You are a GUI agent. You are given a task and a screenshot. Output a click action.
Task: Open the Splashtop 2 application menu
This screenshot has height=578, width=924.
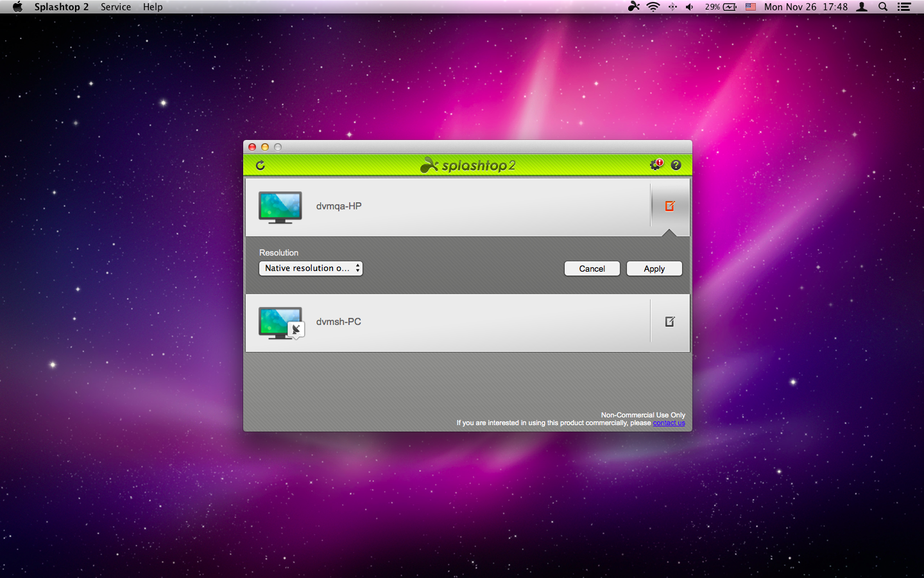click(x=62, y=7)
